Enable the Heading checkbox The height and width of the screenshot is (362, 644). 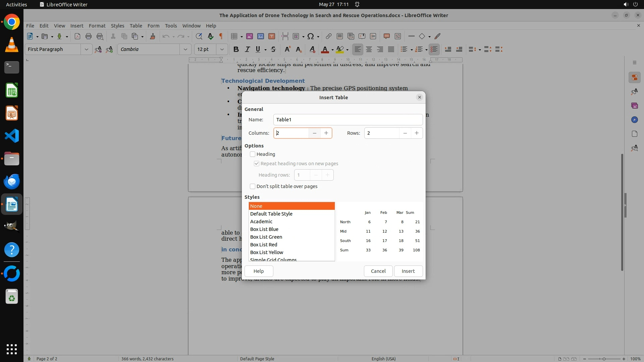click(x=253, y=154)
